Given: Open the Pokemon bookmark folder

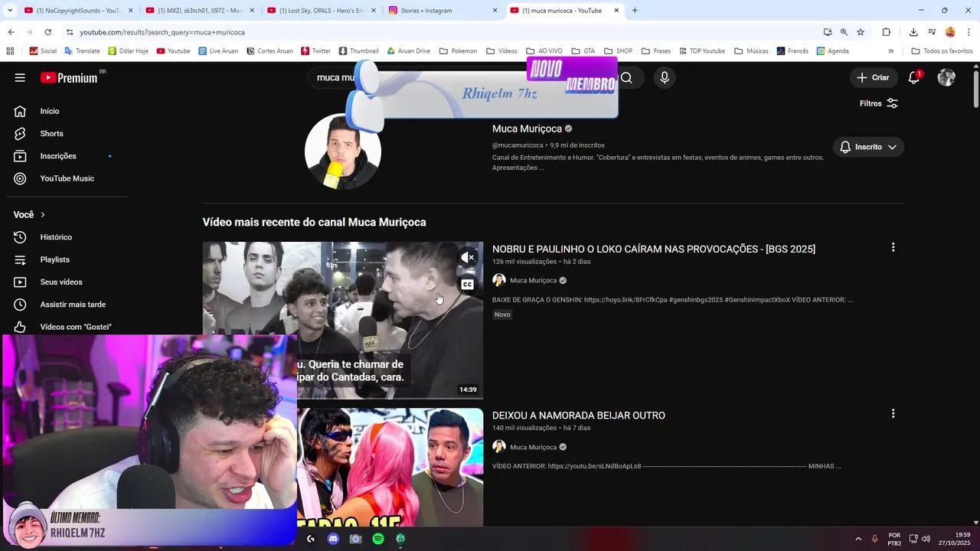Looking at the screenshot, I should pyautogui.click(x=458, y=51).
